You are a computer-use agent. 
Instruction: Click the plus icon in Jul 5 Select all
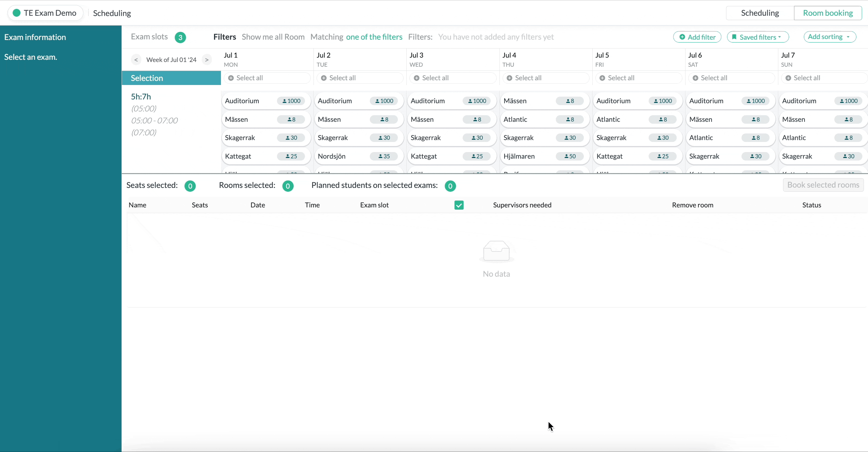[602, 78]
